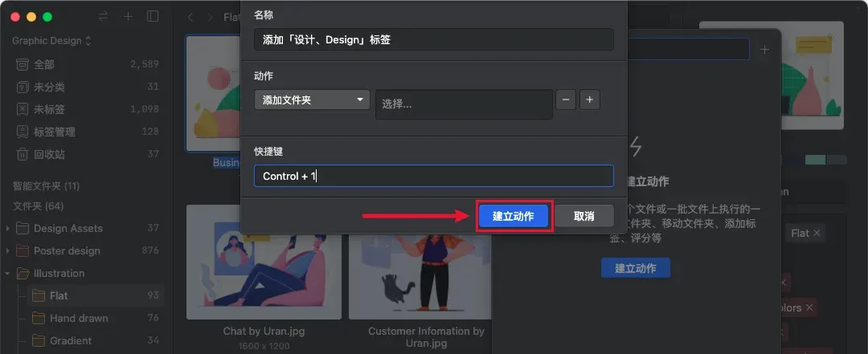Click the 2,589 count beside 全部
The image size is (868, 354).
[145, 64]
